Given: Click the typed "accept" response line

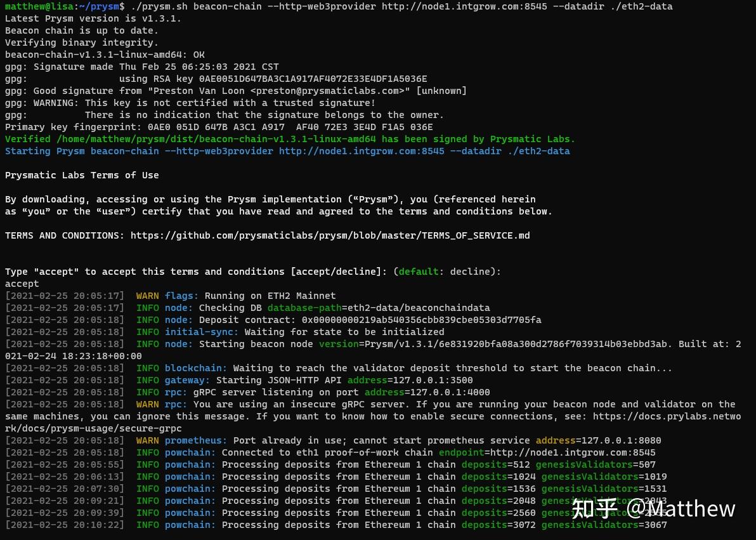Looking at the screenshot, I should coord(22,284).
